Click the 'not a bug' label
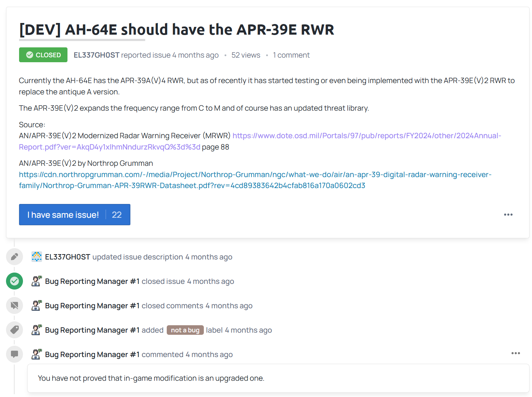532x397 pixels. (185, 330)
